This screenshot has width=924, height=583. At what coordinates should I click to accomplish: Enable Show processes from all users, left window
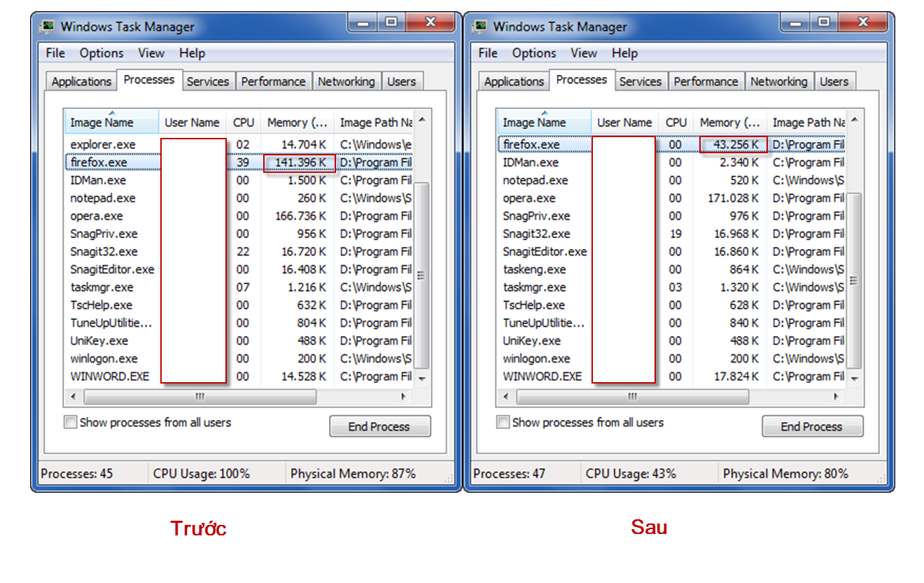click(x=70, y=423)
